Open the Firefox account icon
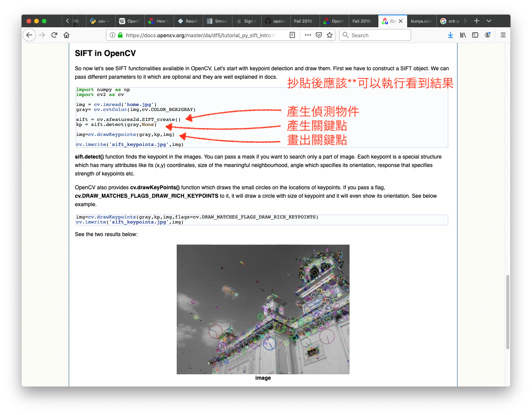 487,35
